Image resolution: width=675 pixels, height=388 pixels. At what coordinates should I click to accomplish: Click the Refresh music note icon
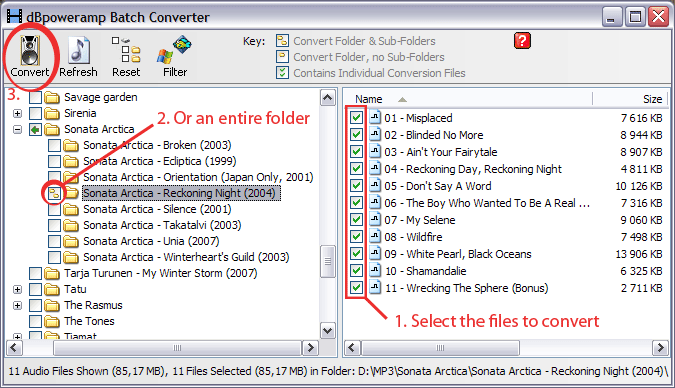79,50
